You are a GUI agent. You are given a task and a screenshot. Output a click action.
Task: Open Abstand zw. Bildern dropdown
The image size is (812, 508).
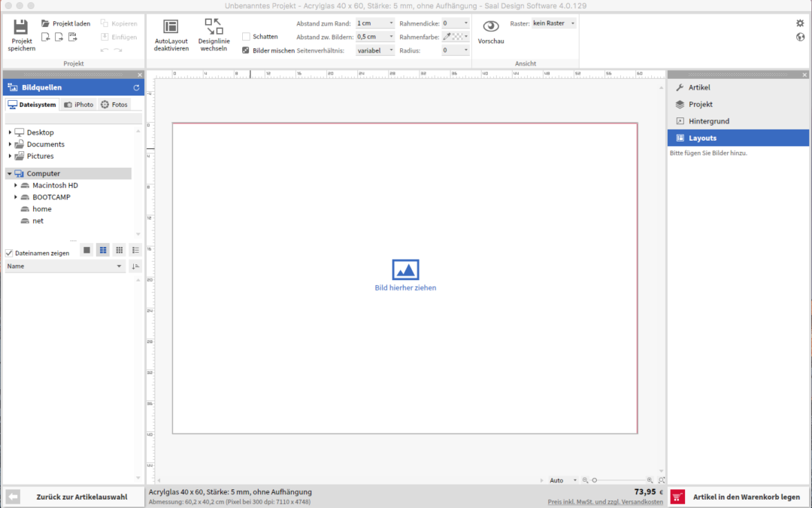point(375,37)
